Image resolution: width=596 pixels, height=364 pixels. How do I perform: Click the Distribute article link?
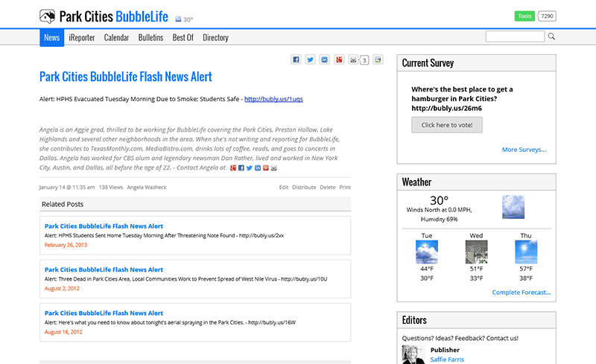point(304,188)
